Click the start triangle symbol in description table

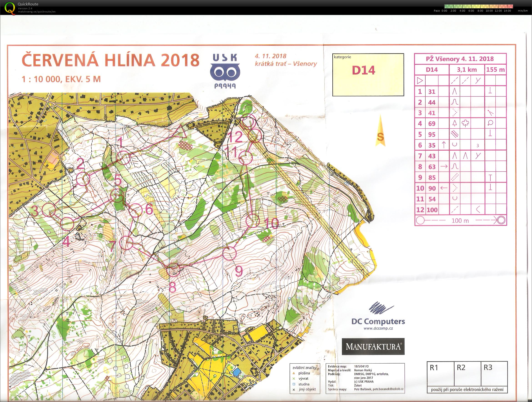pyautogui.click(x=420, y=81)
